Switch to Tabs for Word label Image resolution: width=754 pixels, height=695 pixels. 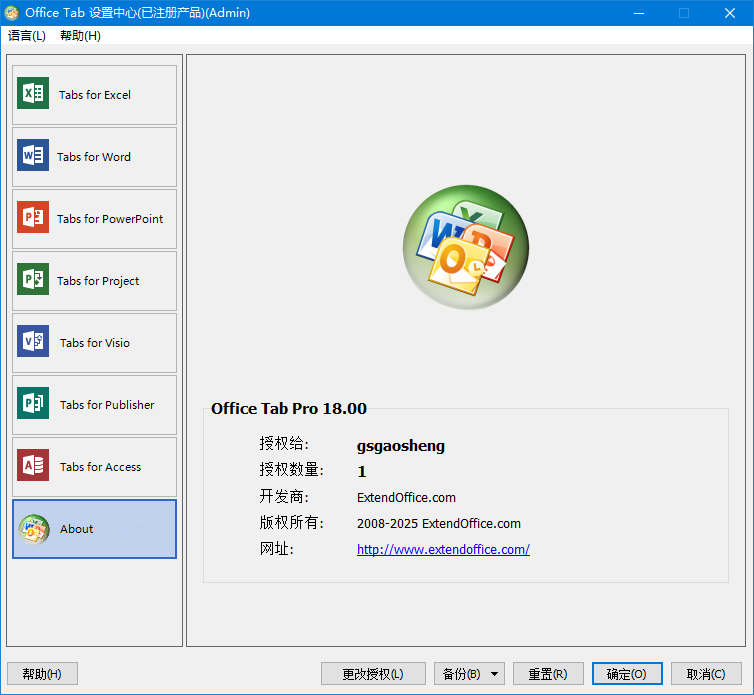[94, 157]
